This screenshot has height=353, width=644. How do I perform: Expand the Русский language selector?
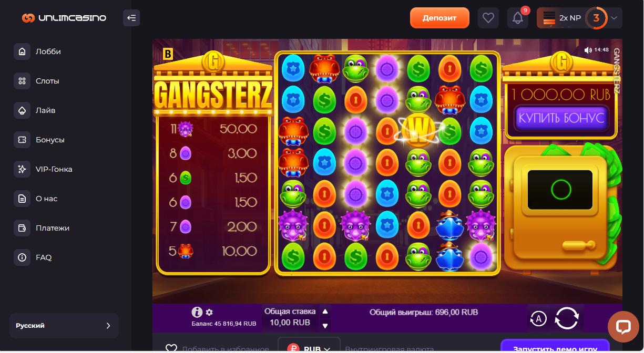(64, 326)
